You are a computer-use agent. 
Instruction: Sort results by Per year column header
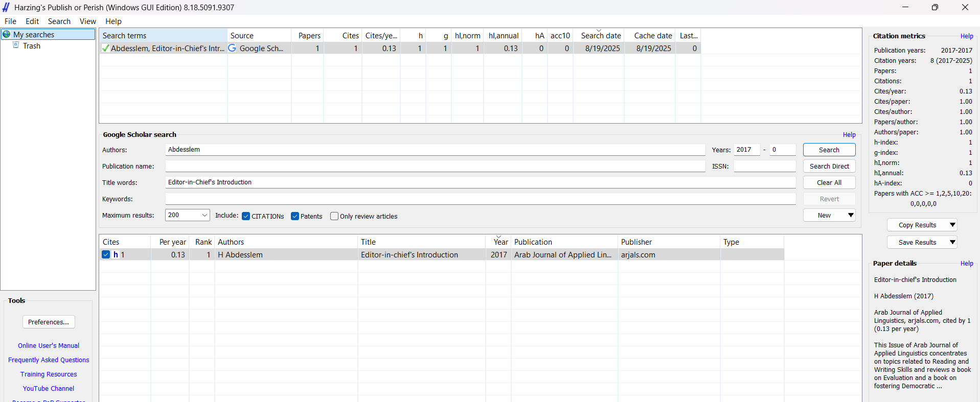click(x=170, y=242)
